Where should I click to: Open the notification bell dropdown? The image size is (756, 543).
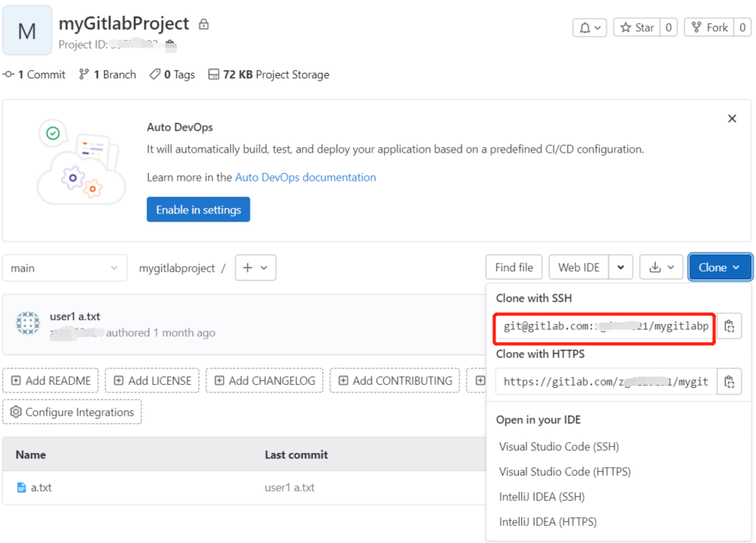tap(589, 27)
